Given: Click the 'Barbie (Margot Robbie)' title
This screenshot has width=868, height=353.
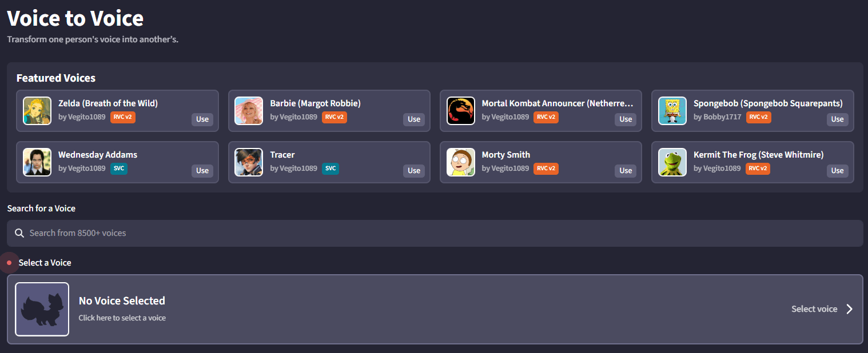Looking at the screenshot, I should (x=315, y=103).
